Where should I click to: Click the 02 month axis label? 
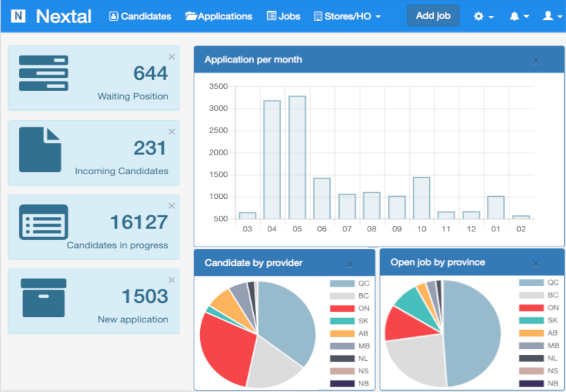(521, 229)
